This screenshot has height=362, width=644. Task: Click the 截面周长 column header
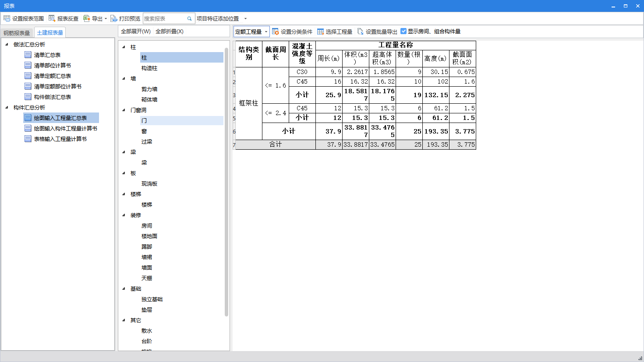[276, 54]
